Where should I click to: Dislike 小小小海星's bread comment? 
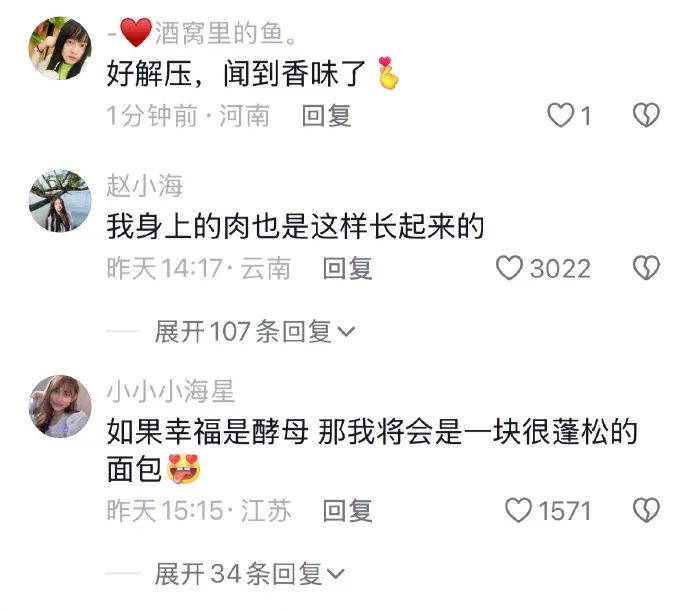pyautogui.click(x=646, y=510)
